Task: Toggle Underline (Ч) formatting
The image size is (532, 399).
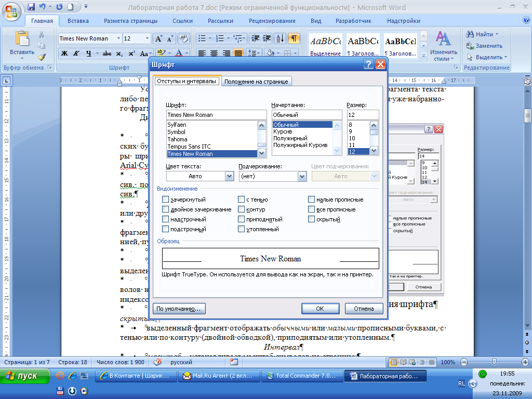Action: click(88, 54)
